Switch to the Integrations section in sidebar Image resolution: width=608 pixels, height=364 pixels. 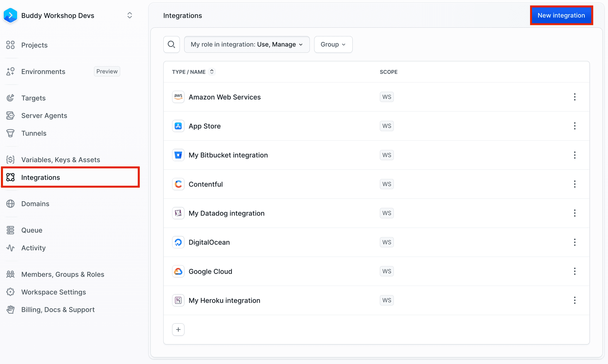pyautogui.click(x=41, y=177)
